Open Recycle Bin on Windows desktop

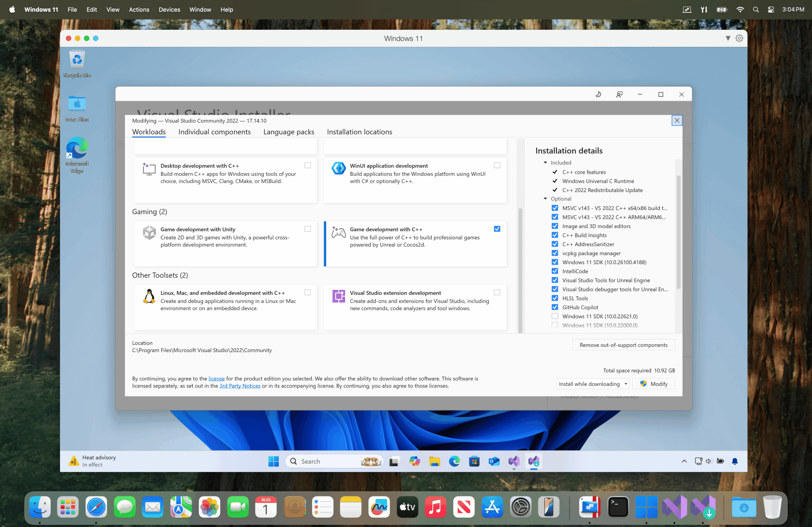(x=77, y=64)
